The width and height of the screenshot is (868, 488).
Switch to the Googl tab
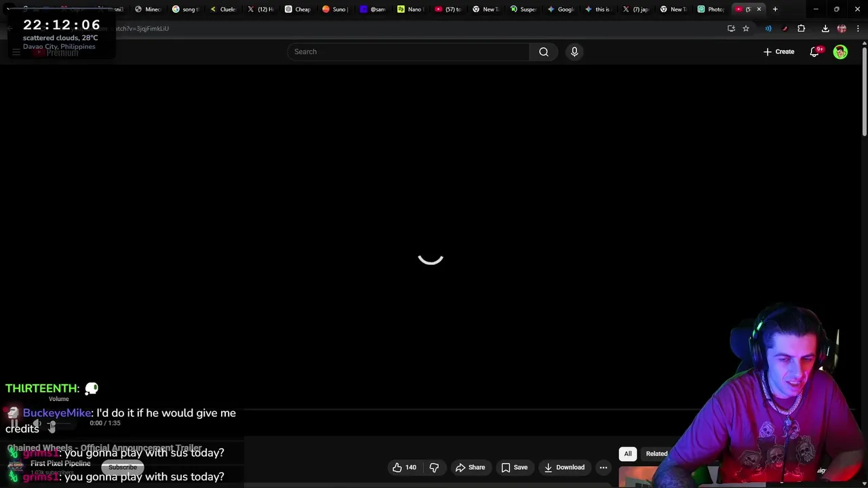point(560,9)
